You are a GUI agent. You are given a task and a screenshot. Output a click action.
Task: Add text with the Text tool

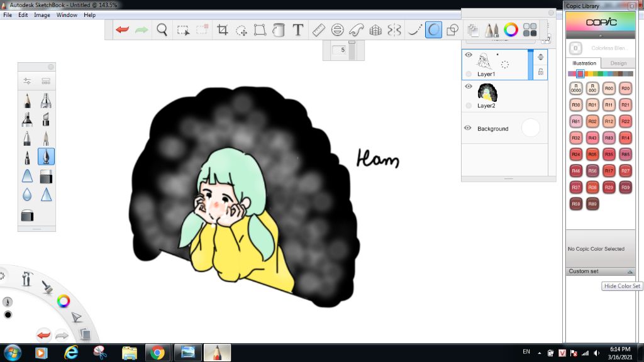298,30
